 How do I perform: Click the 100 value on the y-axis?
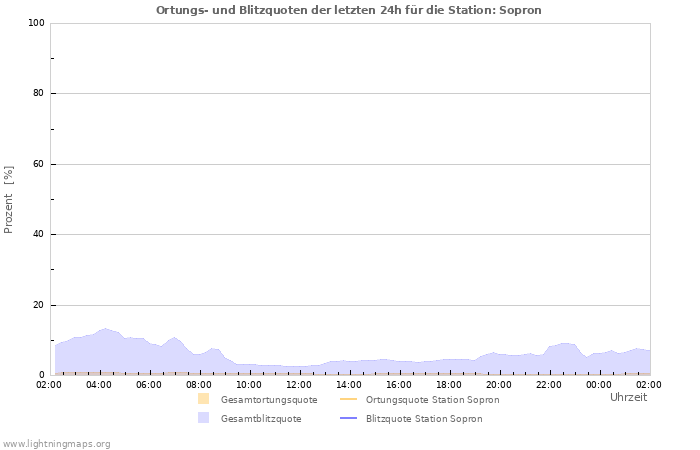point(36,23)
